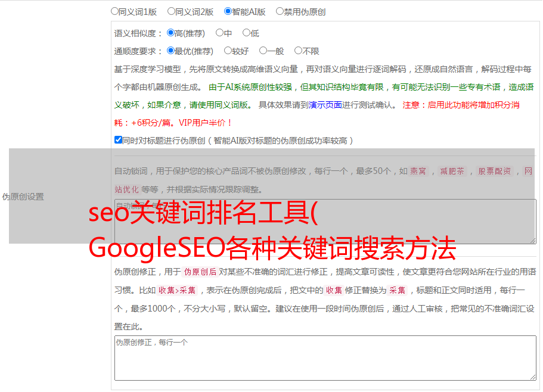Open the 演示页面 link

click(x=325, y=105)
